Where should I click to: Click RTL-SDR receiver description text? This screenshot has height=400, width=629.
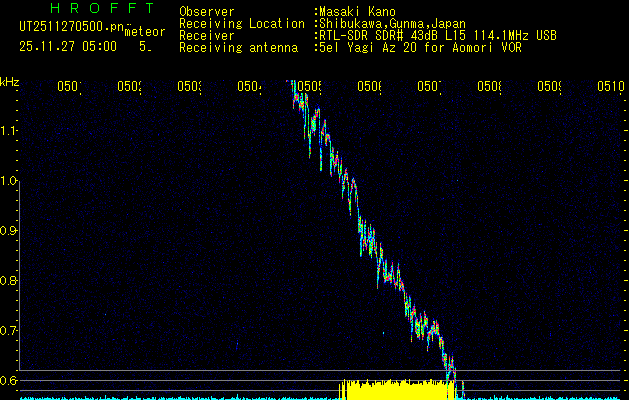coord(438,35)
